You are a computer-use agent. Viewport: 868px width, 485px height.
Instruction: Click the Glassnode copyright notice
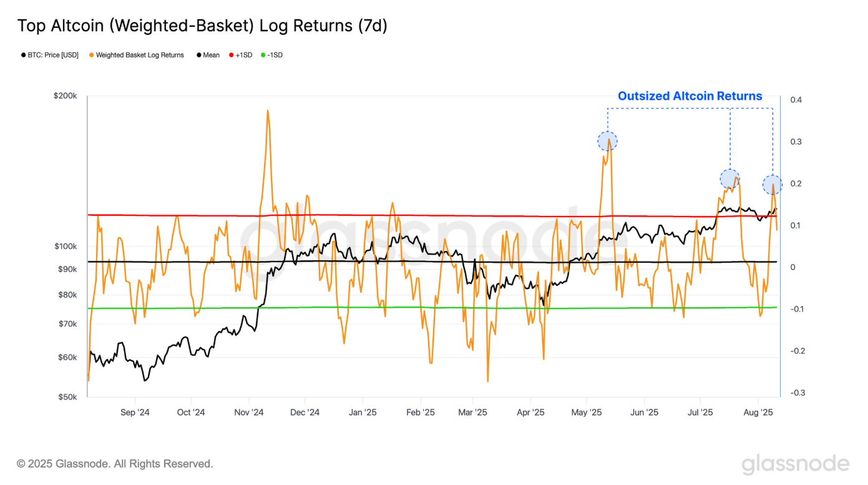pos(115,464)
